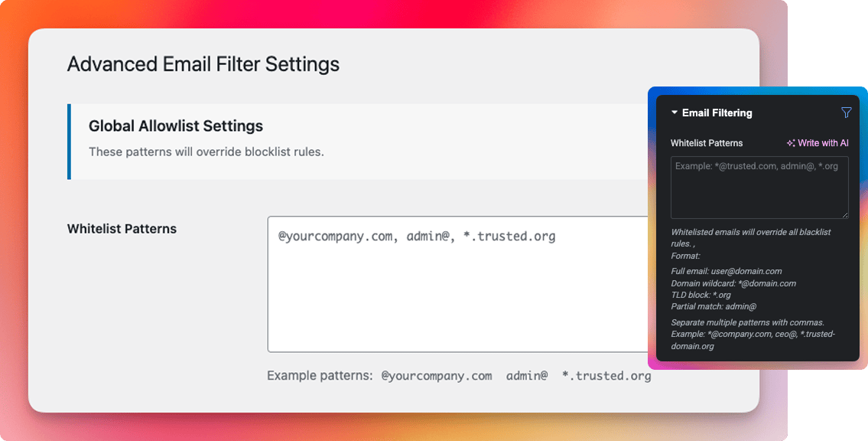868x441 pixels.
Task: Click the Full email format hint line
Action: pos(726,271)
